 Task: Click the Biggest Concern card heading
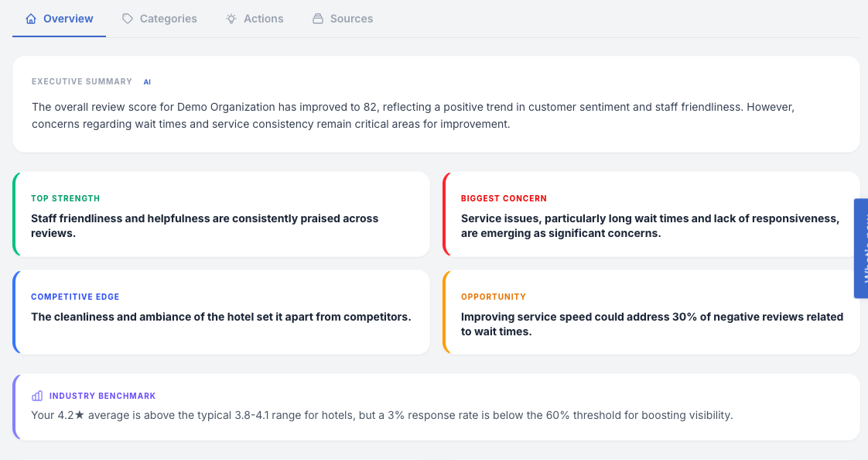pyautogui.click(x=504, y=199)
